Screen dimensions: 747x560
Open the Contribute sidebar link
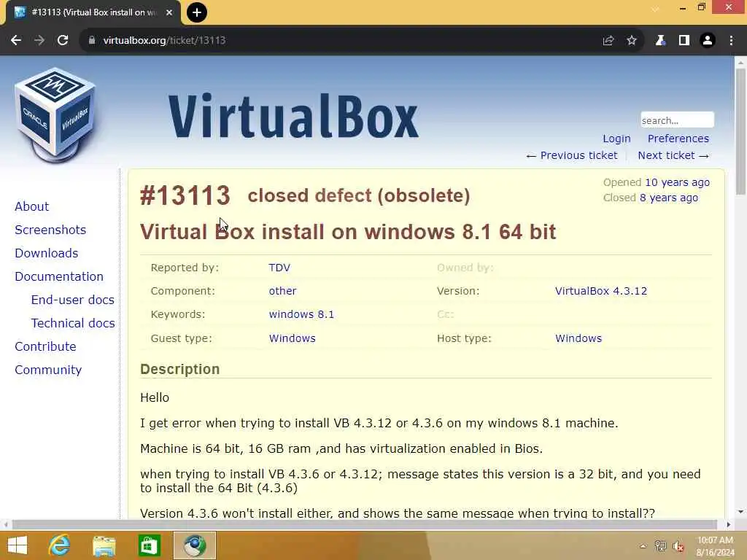pos(45,346)
